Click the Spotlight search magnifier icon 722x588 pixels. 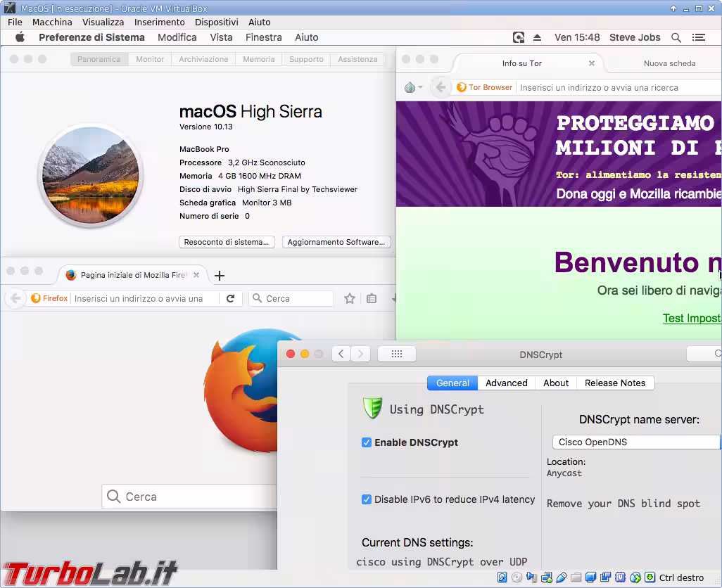[676, 37]
